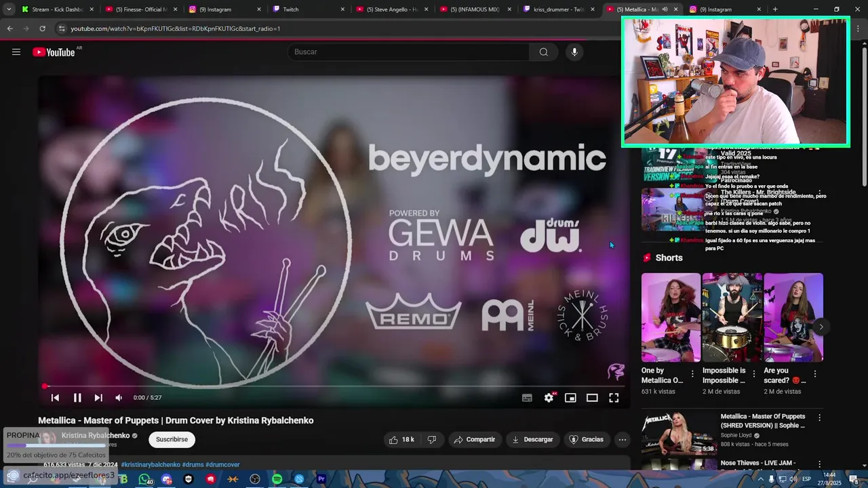The height and width of the screenshot is (488, 868).
Task: Switch to miniplayer mode
Action: tap(570, 398)
